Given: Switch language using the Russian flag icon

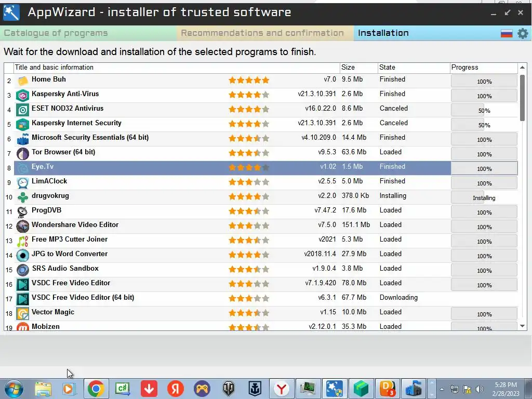Looking at the screenshot, I should [x=507, y=33].
